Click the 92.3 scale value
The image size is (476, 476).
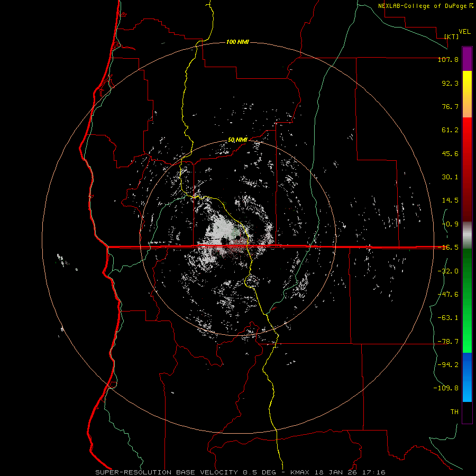[450, 83]
